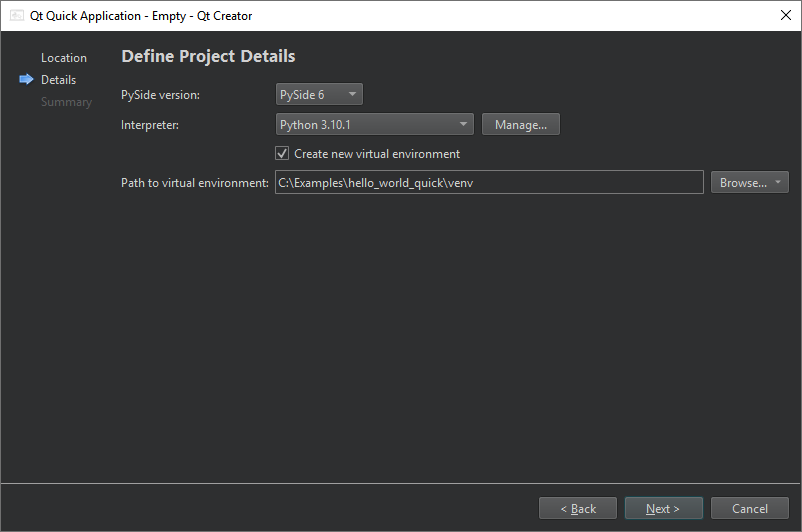
Task: Go to the Location step in sidebar
Action: (x=64, y=58)
